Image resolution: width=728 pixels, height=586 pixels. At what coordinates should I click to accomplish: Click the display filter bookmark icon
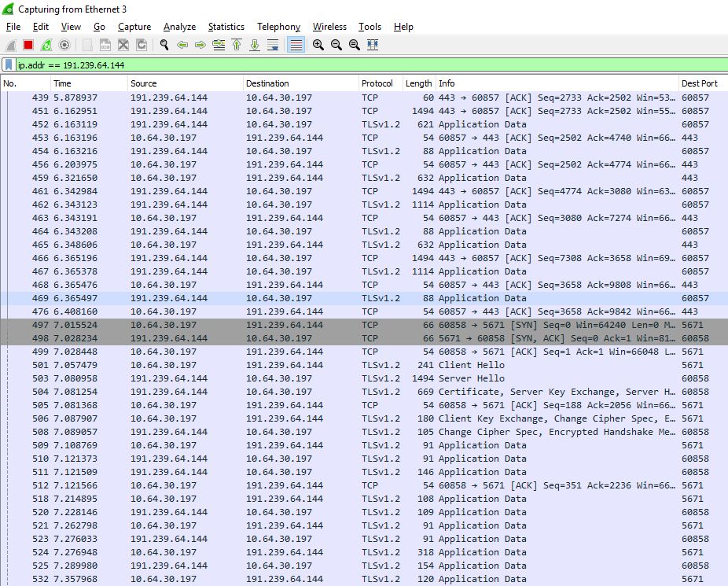click(9, 65)
